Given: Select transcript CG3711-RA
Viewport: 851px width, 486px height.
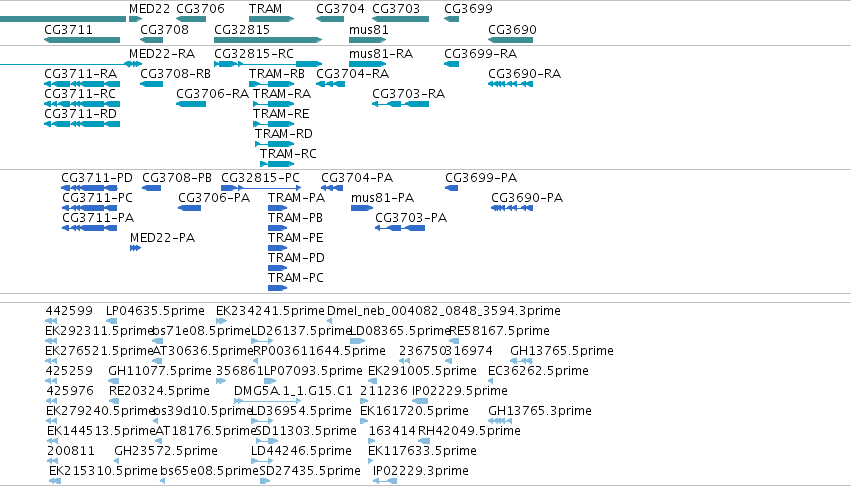Looking at the screenshot, I should pyautogui.click(x=81, y=74).
